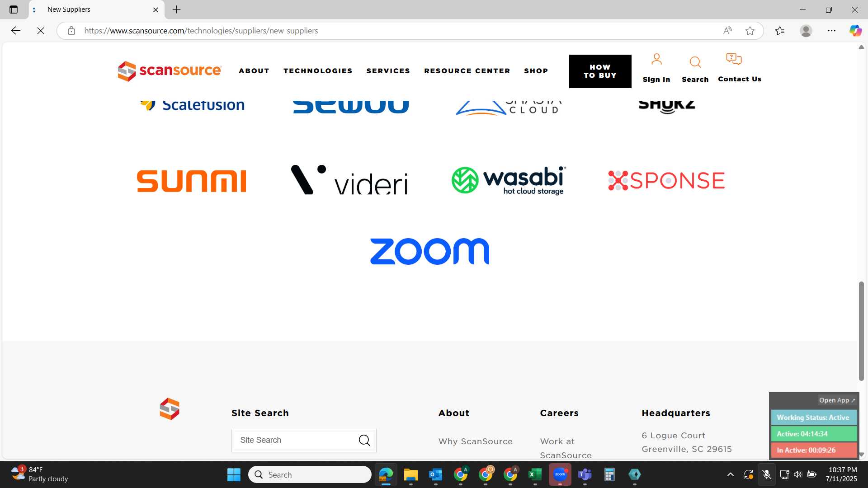Select the Wasabi hot cloud storage logo
868x488 pixels.
coord(509,180)
